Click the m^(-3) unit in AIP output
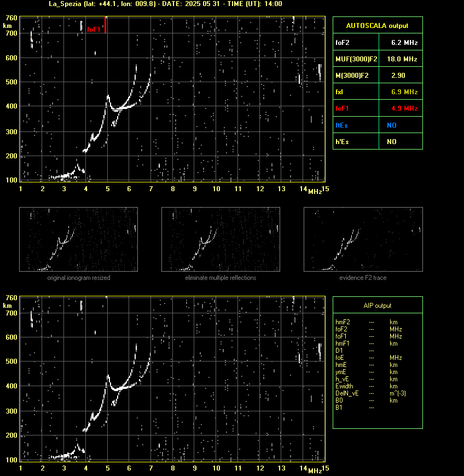This screenshot has height=476, width=464. click(x=398, y=393)
